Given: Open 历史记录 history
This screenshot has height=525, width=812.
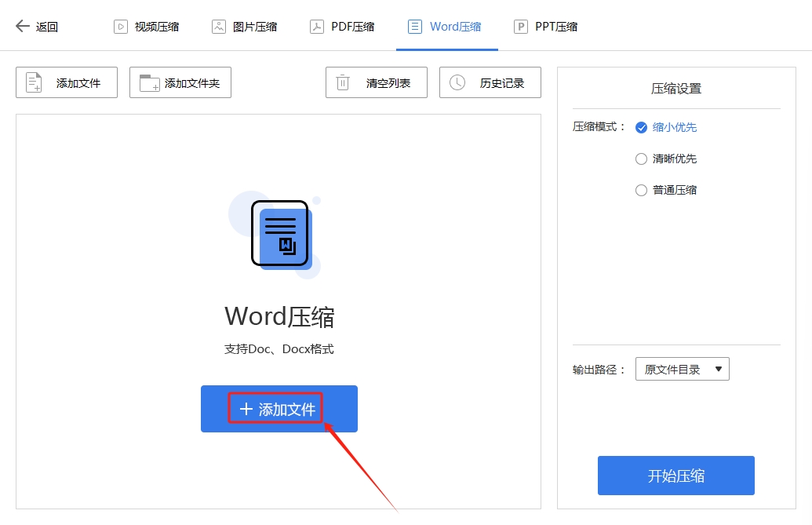Looking at the screenshot, I should point(490,82).
